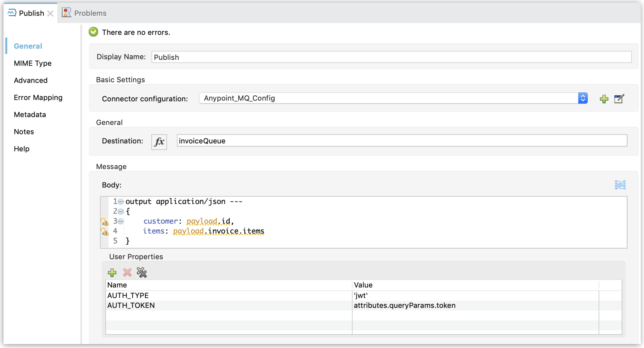This screenshot has height=348, width=644.
Task: Toggle expression mode fx on Destination field
Action: coord(159,142)
